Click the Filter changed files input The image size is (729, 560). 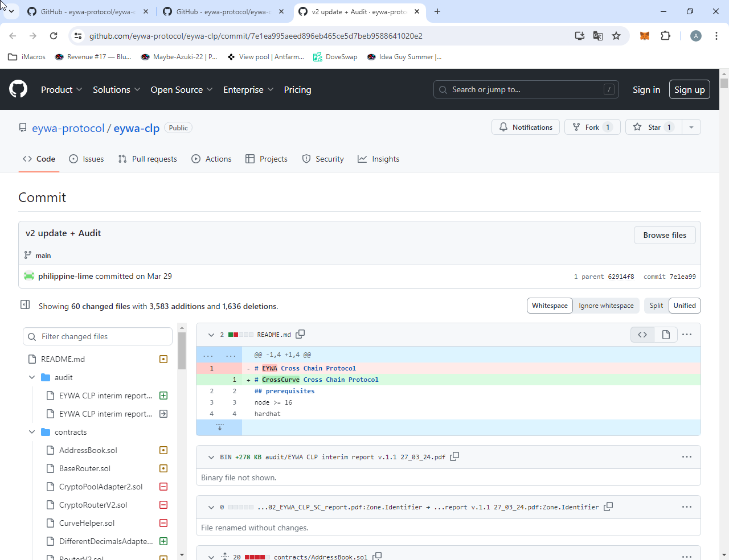point(97,336)
